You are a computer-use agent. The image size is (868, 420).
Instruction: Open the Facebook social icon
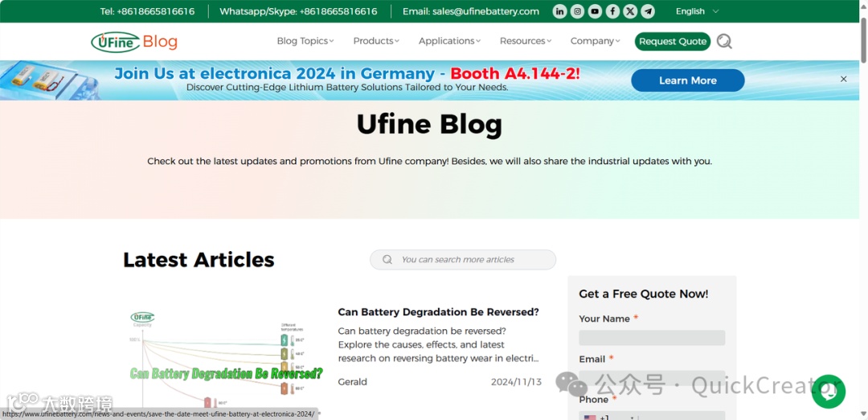[612, 11]
